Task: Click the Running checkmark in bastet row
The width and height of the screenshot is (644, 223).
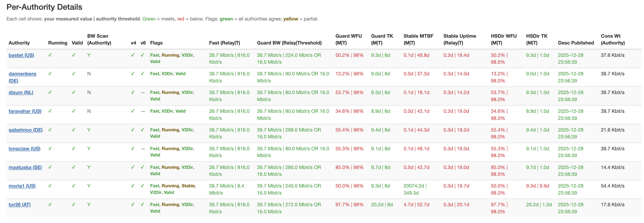Action: pos(50,55)
